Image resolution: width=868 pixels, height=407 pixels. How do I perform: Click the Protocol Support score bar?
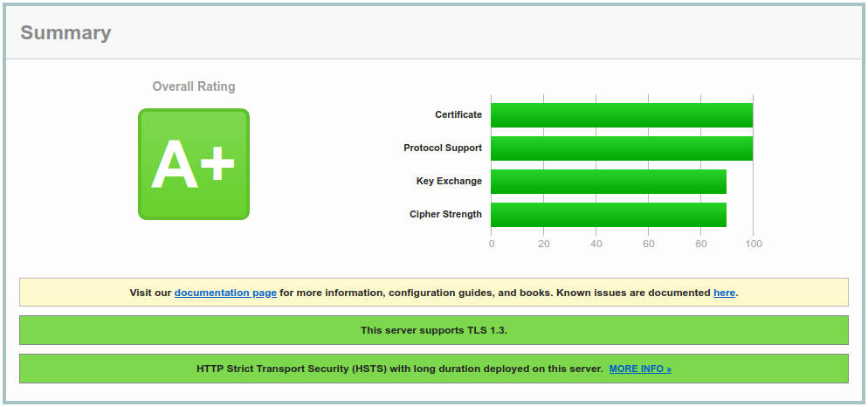point(622,148)
